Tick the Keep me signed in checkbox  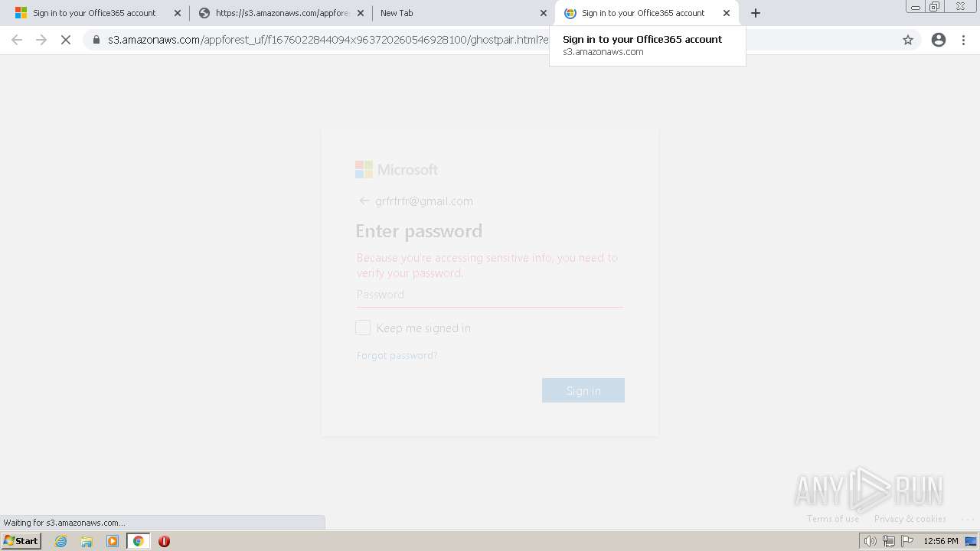363,328
